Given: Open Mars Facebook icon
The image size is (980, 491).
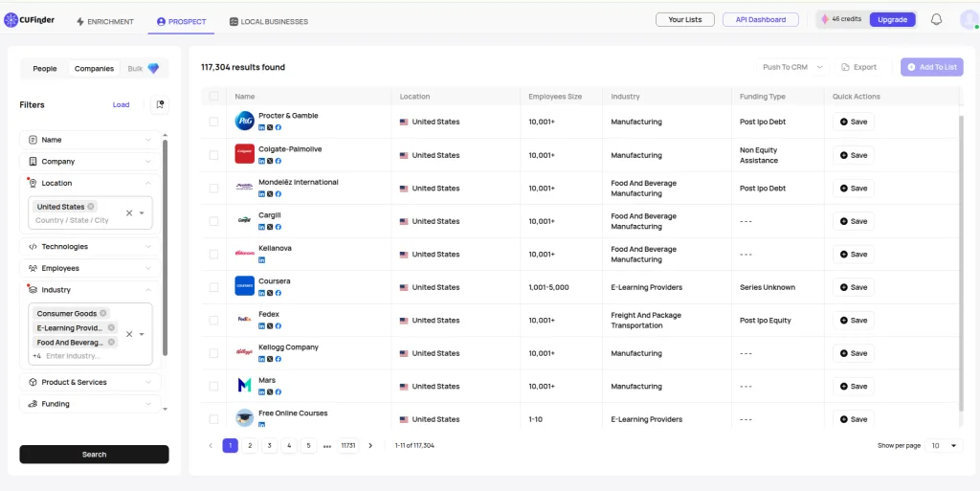Looking at the screenshot, I should pos(278,391).
